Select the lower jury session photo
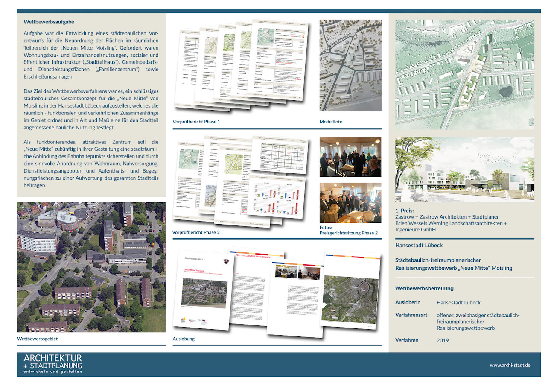The height and width of the screenshot is (392, 554). click(x=350, y=203)
